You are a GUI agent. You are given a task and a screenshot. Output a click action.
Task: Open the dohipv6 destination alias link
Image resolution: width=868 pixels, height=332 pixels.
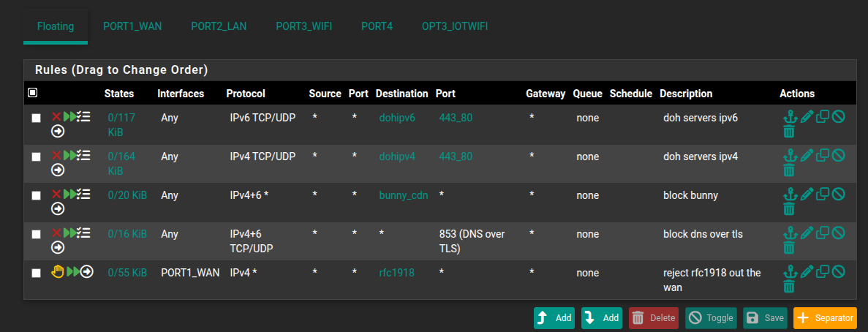coord(397,117)
